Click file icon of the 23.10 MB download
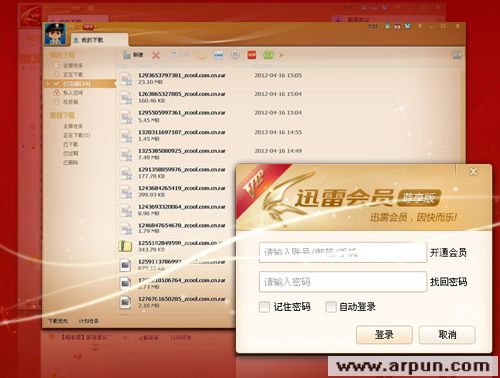500x378 pixels. point(126,79)
